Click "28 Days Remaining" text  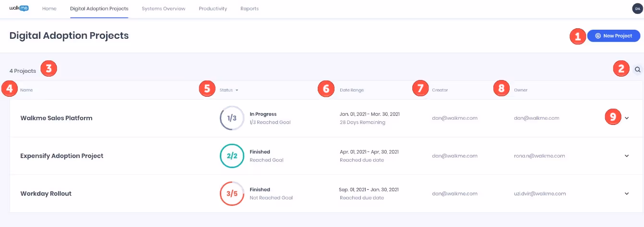(362, 122)
